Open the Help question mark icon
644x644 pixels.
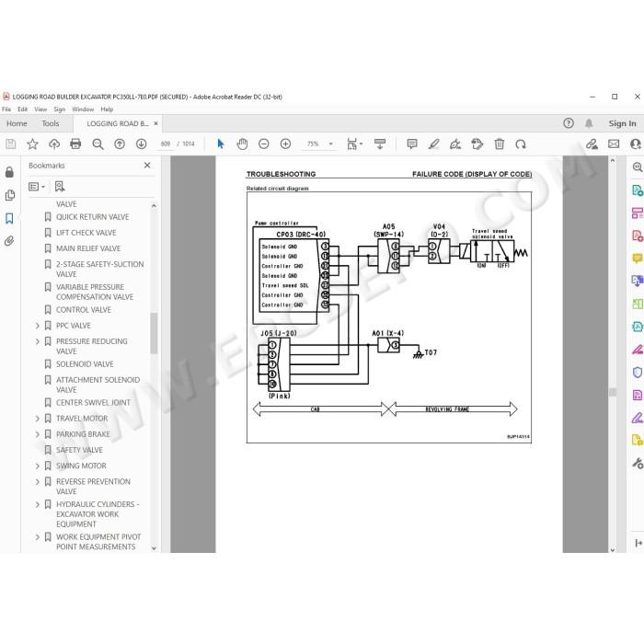(569, 123)
